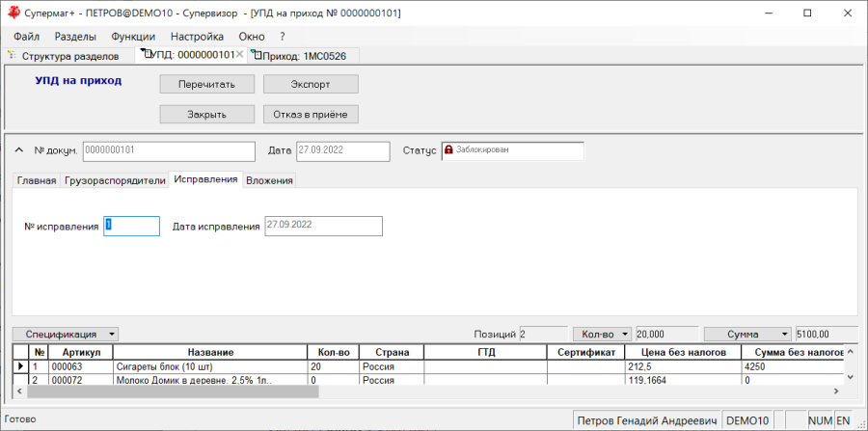Click the Приход: 1МС0526 document icon
868x431 pixels.
257,55
